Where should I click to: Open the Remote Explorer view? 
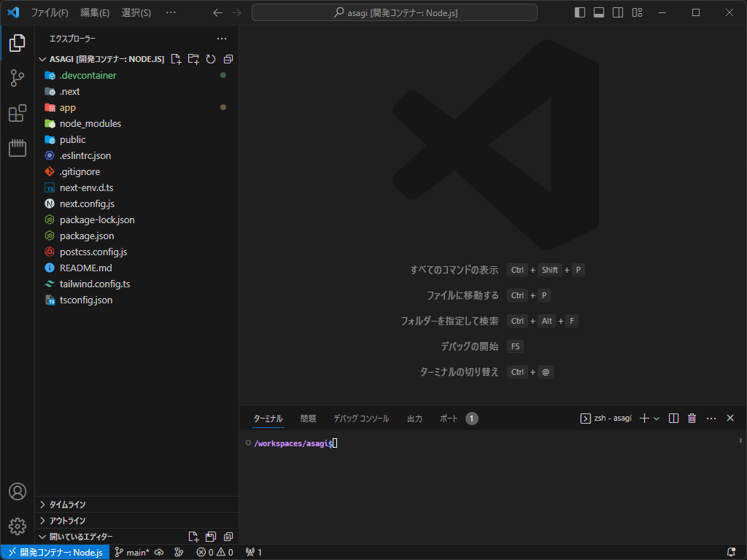(18, 148)
